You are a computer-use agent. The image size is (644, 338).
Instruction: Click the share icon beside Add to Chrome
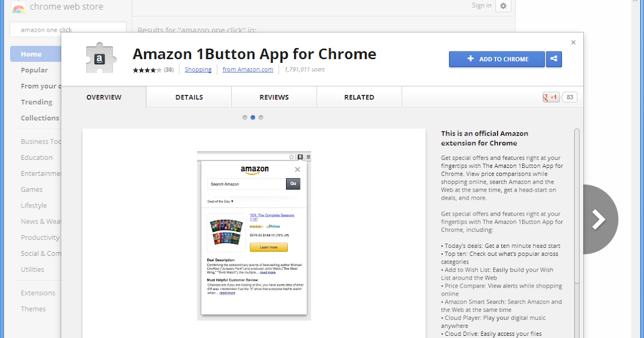(554, 59)
